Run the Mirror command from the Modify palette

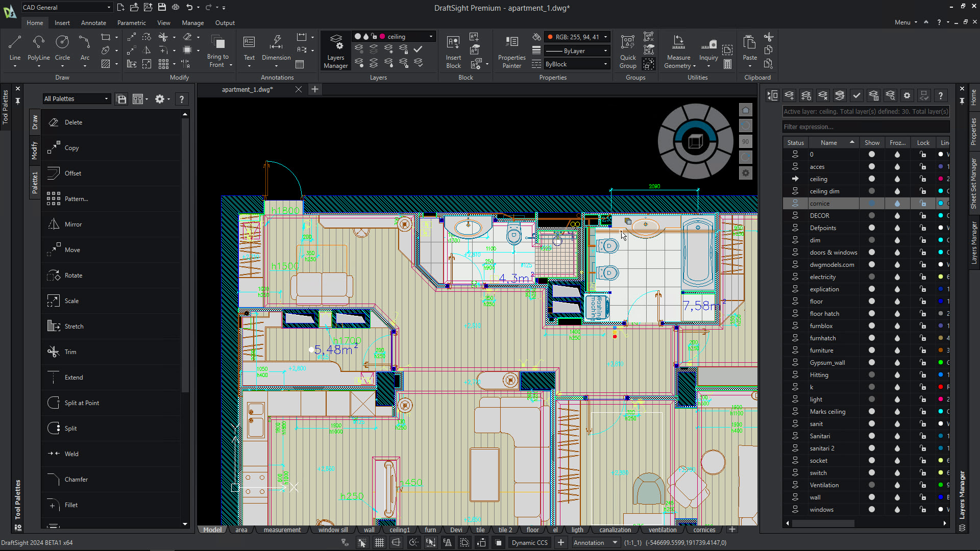(x=72, y=224)
